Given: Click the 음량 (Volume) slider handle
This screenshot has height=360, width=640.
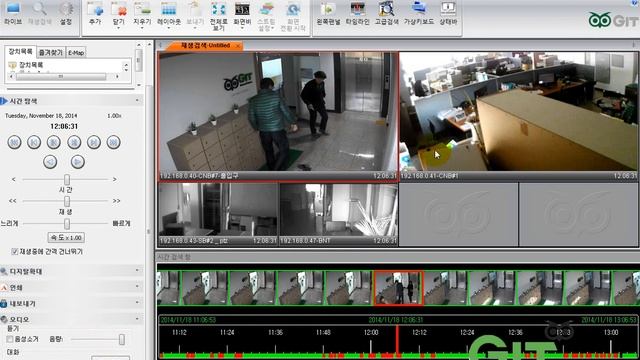Looking at the screenshot, I should [x=122, y=339].
